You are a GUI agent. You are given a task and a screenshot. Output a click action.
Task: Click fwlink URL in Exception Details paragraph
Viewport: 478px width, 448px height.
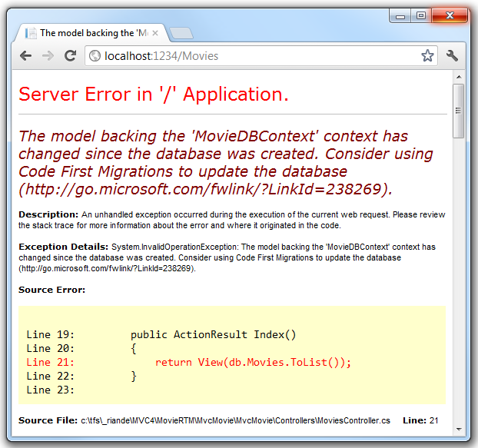click(107, 268)
